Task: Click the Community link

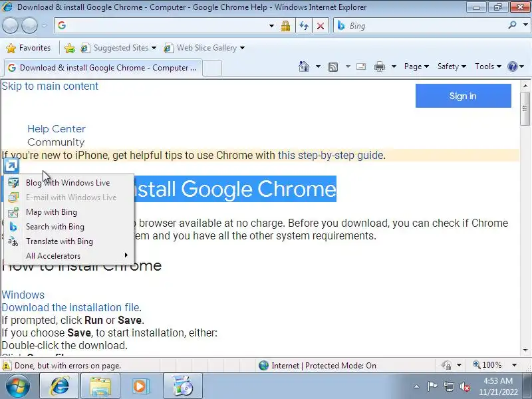Action: pyautogui.click(x=56, y=142)
